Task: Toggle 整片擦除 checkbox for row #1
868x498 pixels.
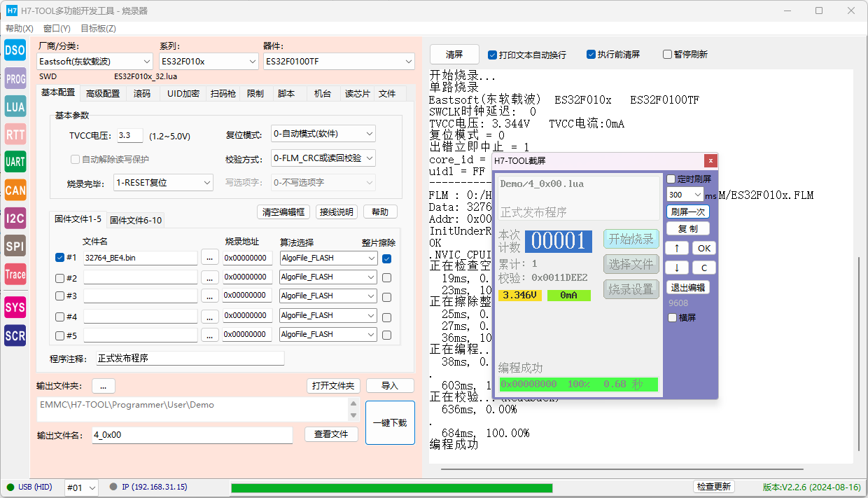Action: pyautogui.click(x=387, y=258)
